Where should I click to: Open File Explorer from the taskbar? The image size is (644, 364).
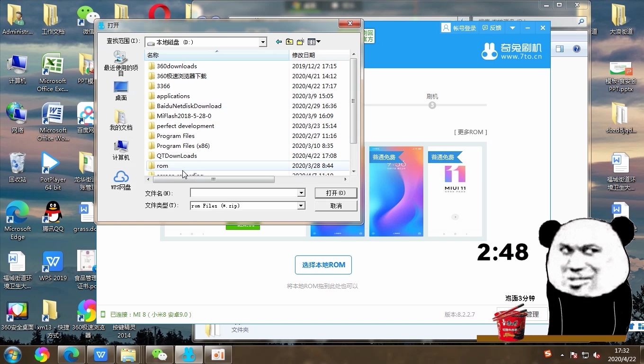click(128, 354)
